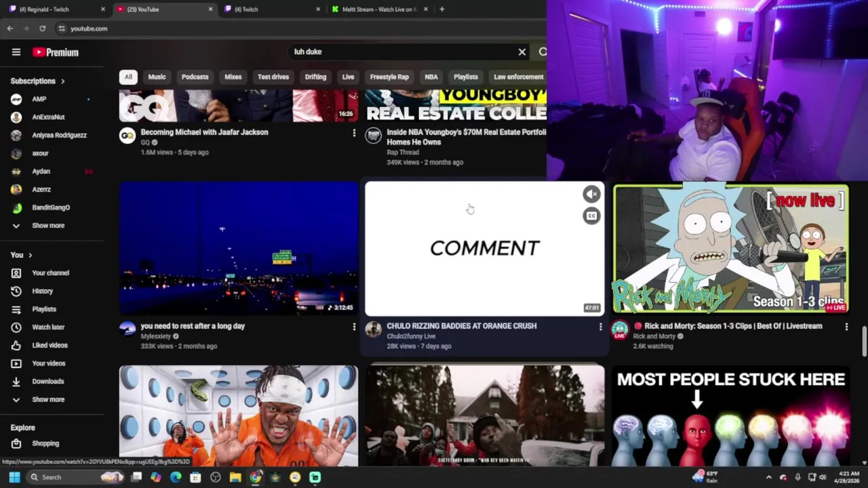Select the NBA filter chip

431,77
